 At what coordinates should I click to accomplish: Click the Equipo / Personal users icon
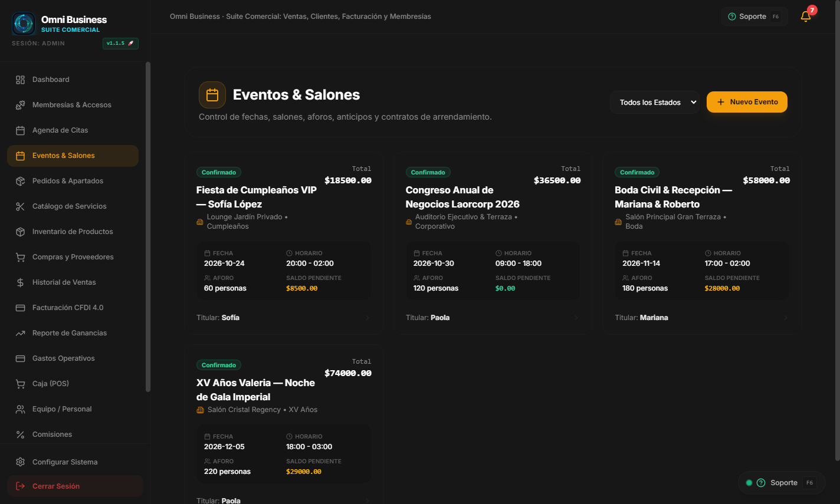[20, 409]
